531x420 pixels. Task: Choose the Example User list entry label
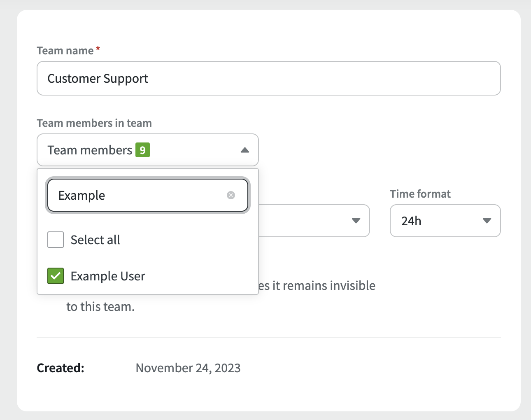coord(108,276)
